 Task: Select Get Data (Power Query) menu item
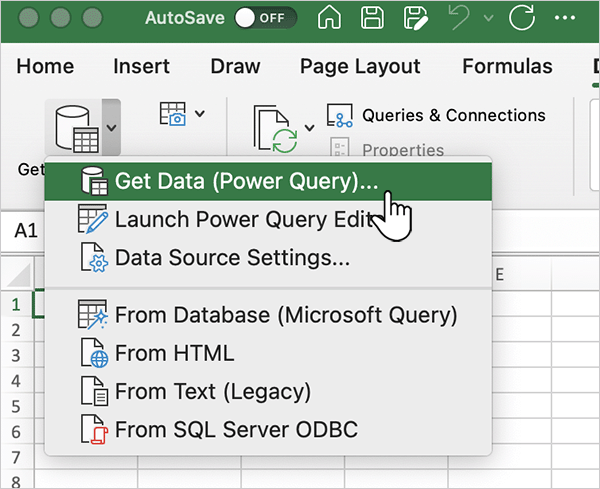coord(246,181)
